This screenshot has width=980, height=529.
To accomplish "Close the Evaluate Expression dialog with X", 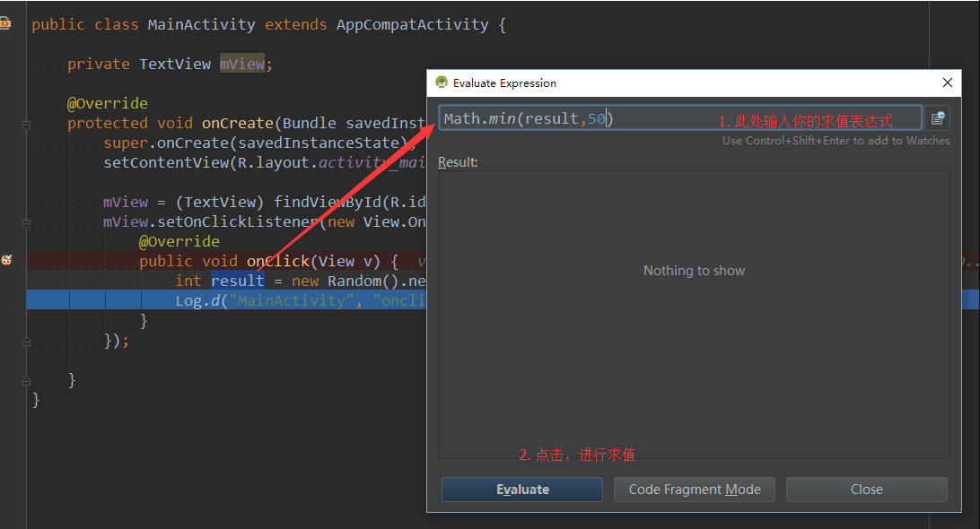I will point(948,82).
